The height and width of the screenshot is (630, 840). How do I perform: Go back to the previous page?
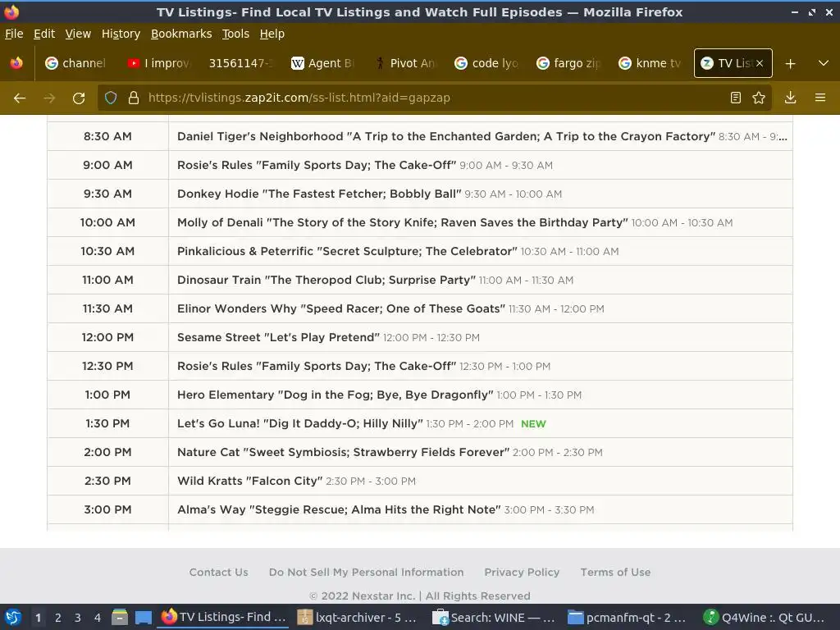coord(20,98)
